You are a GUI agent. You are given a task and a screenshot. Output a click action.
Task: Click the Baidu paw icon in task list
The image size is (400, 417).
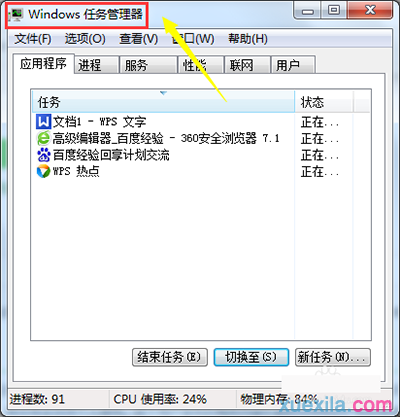43,155
